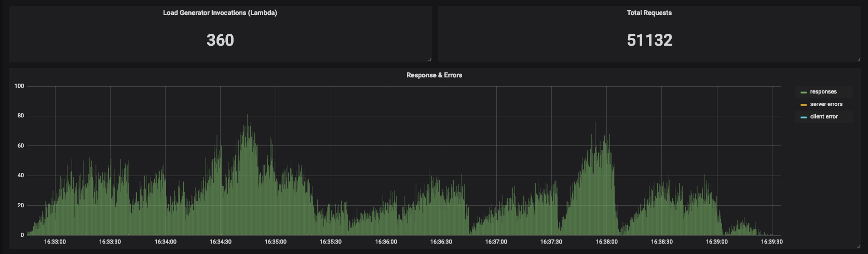868x254 pixels.
Task: Toggle the client error series in legend
Action: click(x=824, y=117)
